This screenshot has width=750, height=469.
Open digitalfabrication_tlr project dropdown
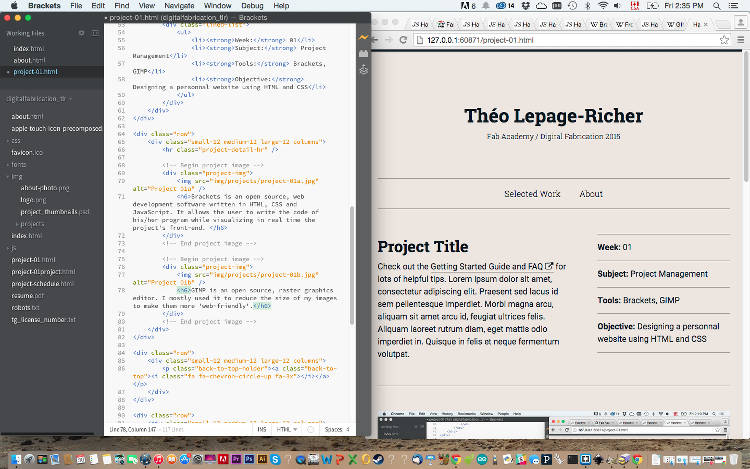click(39, 98)
